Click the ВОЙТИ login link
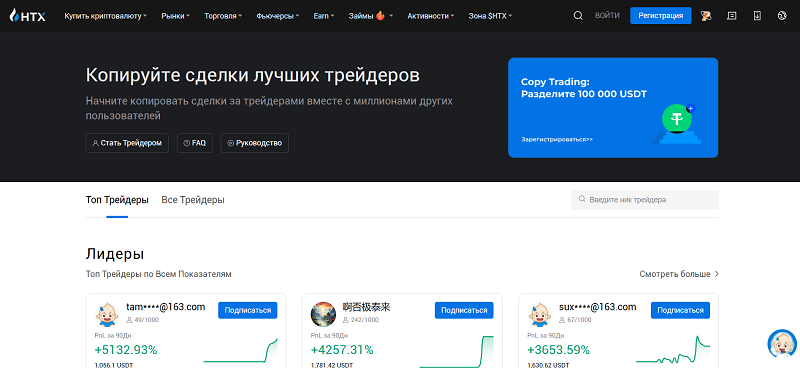Image resolution: width=800 pixels, height=368 pixels. click(x=607, y=16)
